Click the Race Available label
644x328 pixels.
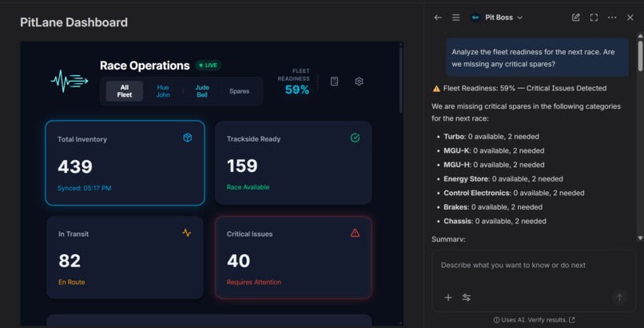[248, 187]
